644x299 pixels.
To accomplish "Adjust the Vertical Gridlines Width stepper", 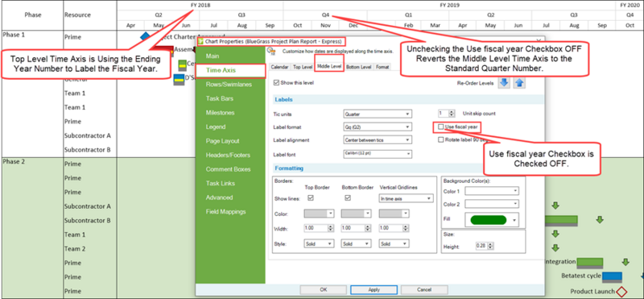I will (407, 228).
